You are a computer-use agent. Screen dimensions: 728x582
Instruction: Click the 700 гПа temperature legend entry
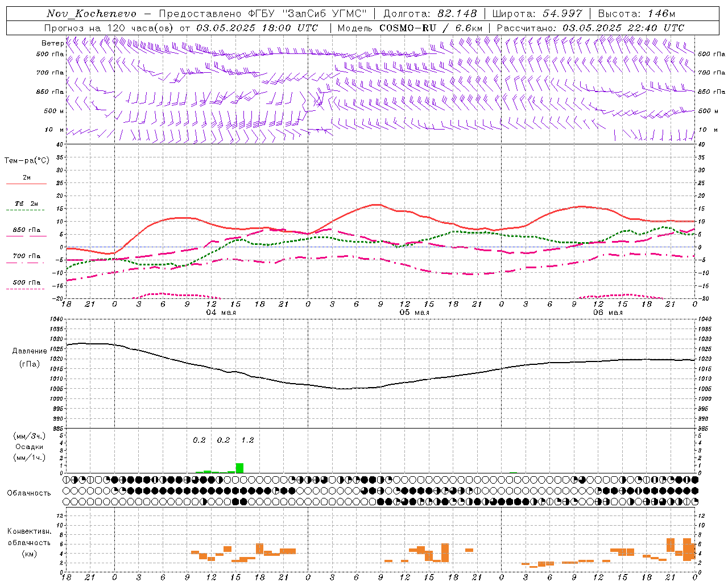pyautogui.click(x=27, y=256)
